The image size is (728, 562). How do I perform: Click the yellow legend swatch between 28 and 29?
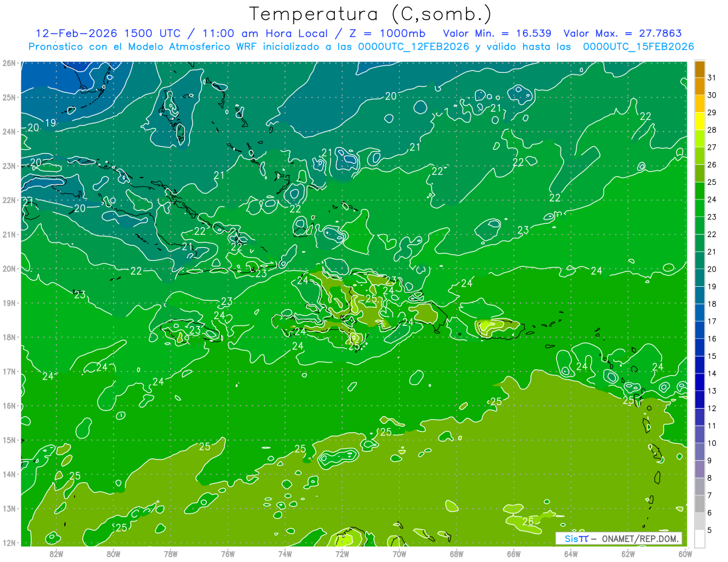click(x=699, y=121)
